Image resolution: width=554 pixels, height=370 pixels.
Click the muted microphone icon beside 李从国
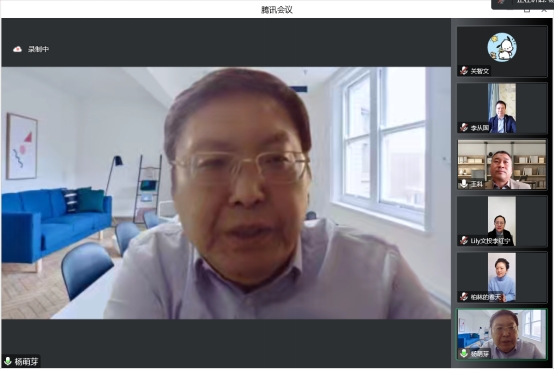pos(464,128)
